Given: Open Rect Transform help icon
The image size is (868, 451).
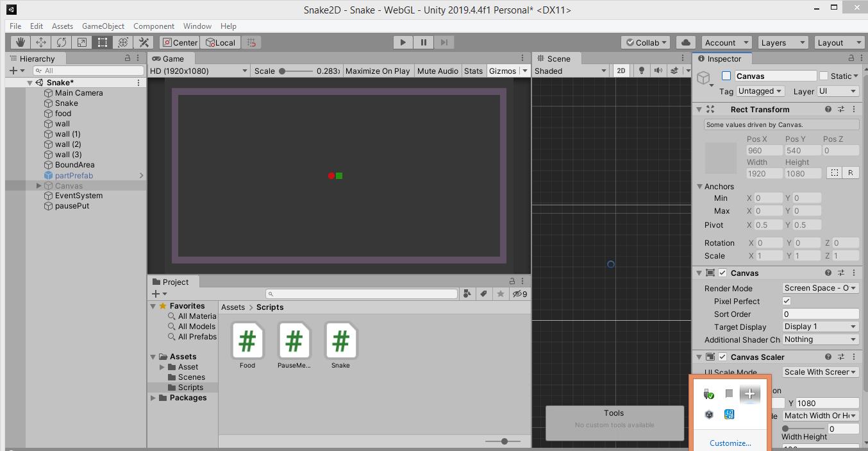Looking at the screenshot, I should click(x=828, y=109).
